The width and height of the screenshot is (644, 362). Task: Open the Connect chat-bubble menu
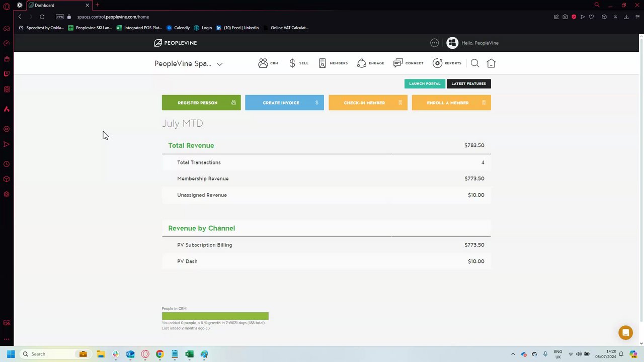coord(398,63)
